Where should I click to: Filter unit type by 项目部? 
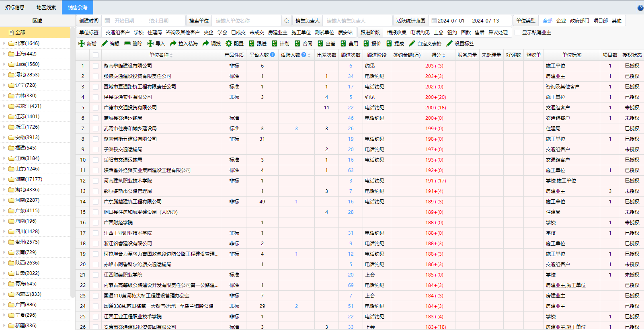click(x=601, y=20)
